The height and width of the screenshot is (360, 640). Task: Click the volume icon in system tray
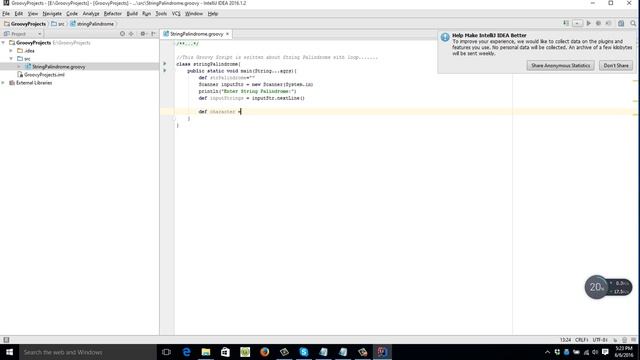pos(596,352)
